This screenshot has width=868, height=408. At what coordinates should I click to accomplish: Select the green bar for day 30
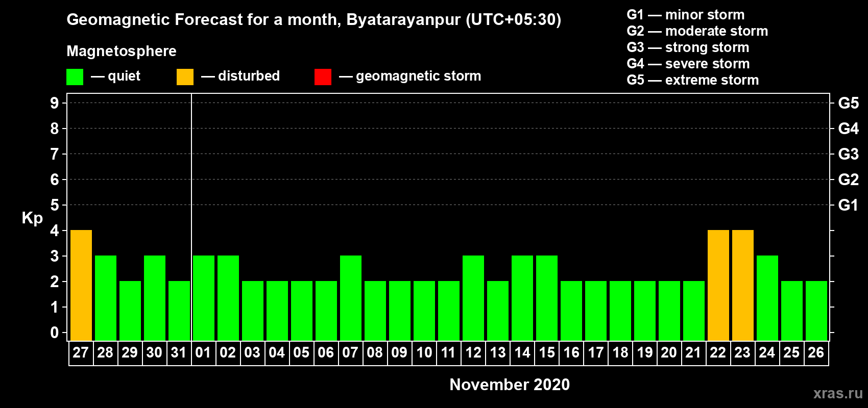point(155,298)
